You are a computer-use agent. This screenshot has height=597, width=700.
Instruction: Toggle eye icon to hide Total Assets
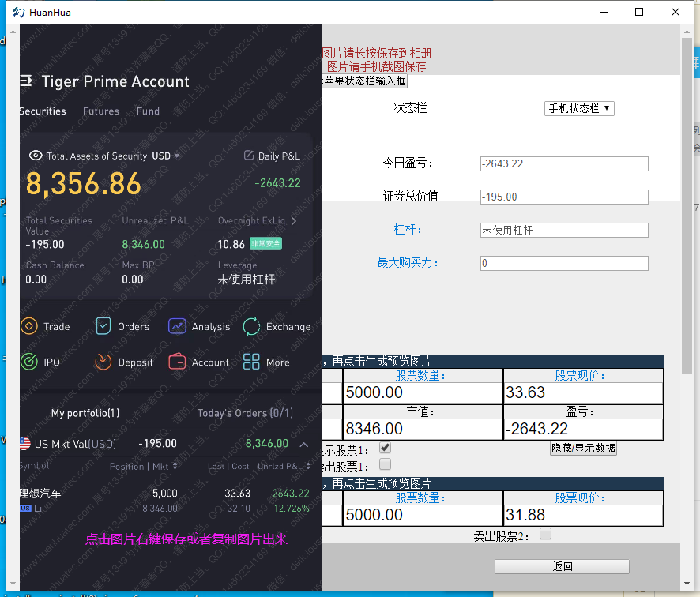pyautogui.click(x=35, y=156)
